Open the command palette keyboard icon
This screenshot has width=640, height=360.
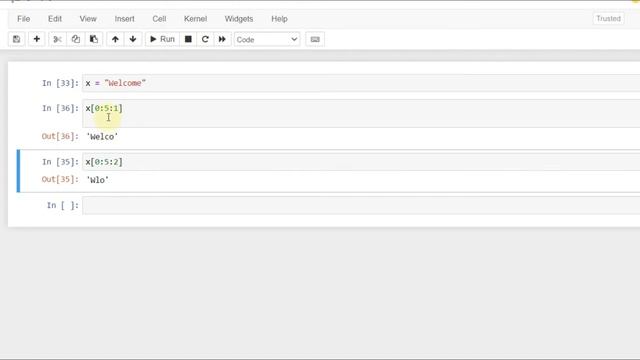pyautogui.click(x=315, y=39)
